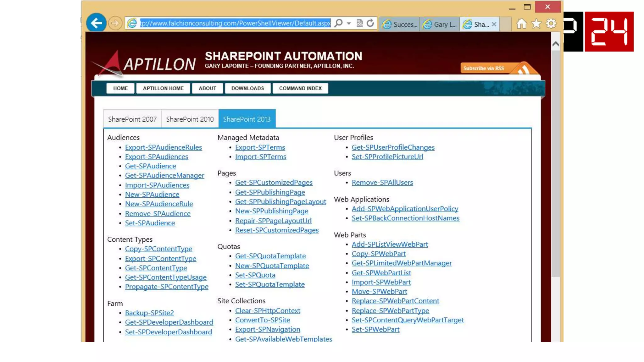Click the browser back arrow button

(96, 23)
